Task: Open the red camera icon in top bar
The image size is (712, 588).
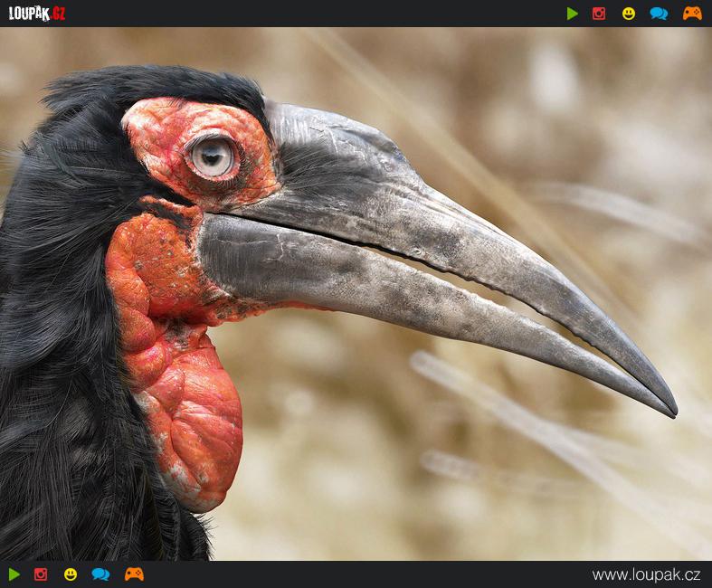Action: [x=599, y=14]
